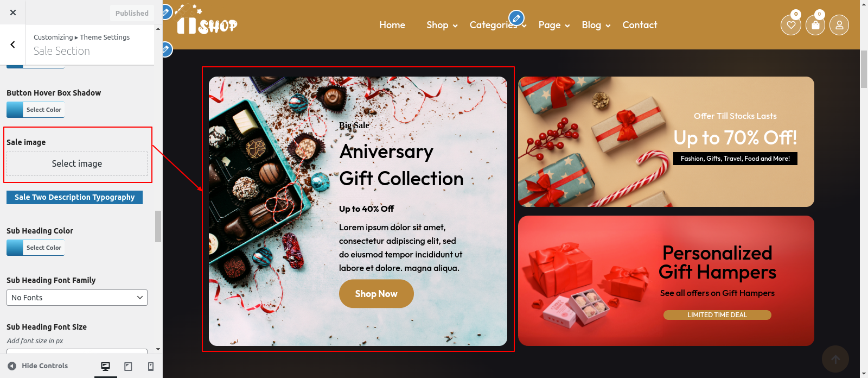This screenshot has height=378, width=868.
Task: Go to the Home menu item
Action: point(392,25)
